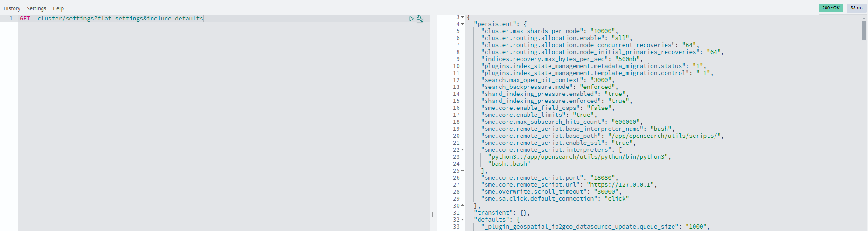
Task: Click "shard_indexing_pressure.enforced" setting
Action: tap(557, 101)
